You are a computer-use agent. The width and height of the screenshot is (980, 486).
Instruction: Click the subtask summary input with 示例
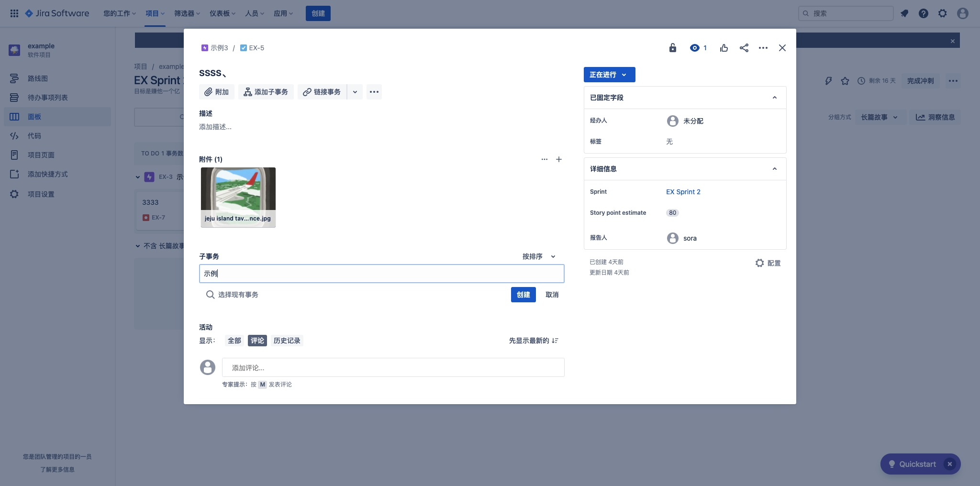tap(382, 274)
